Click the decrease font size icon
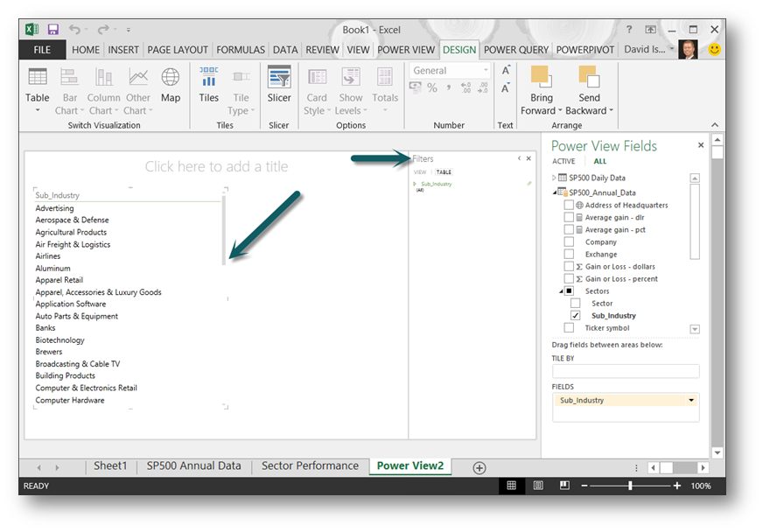The height and width of the screenshot is (532, 763). pyautogui.click(x=506, y=88)
